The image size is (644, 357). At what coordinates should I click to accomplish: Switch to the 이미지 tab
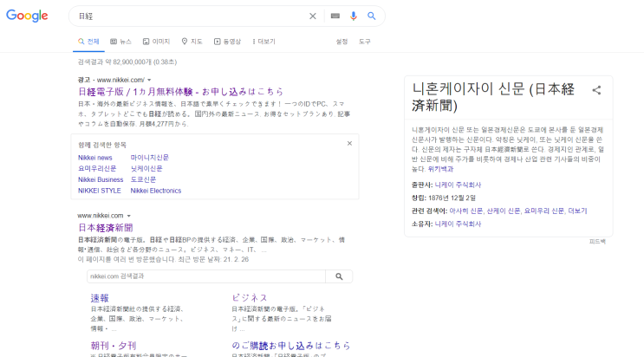[156, 42]
